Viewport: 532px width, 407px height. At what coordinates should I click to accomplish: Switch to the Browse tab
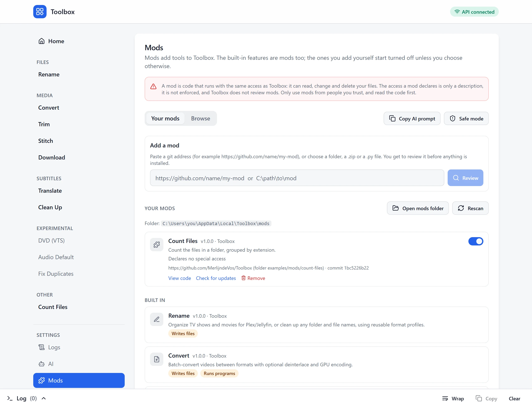coord(201,118)
